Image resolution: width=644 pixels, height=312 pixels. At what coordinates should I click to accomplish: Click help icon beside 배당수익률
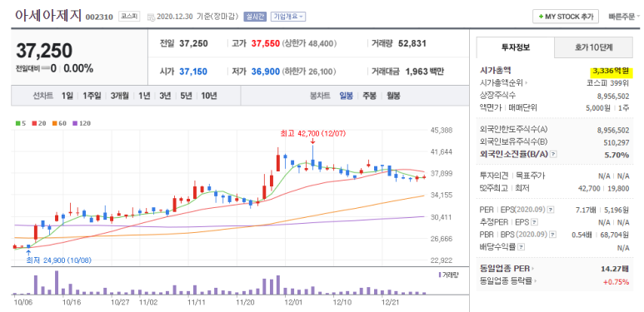521,247
